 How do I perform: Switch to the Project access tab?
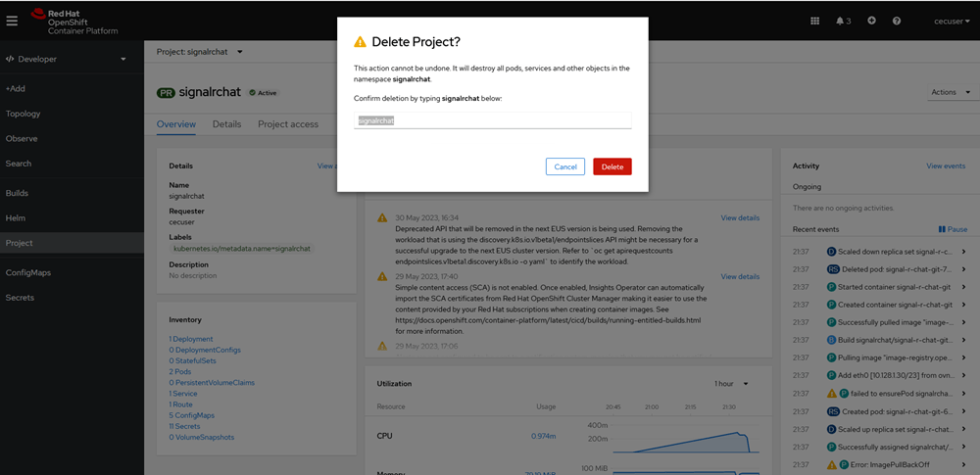[288, 124]
